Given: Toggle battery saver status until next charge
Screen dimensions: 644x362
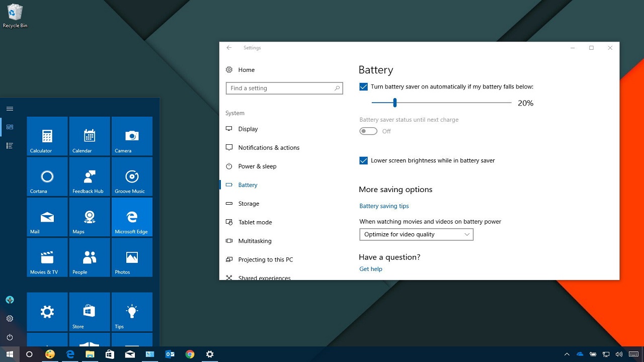Looking at the screenshot, I should (x=368, y=131).
